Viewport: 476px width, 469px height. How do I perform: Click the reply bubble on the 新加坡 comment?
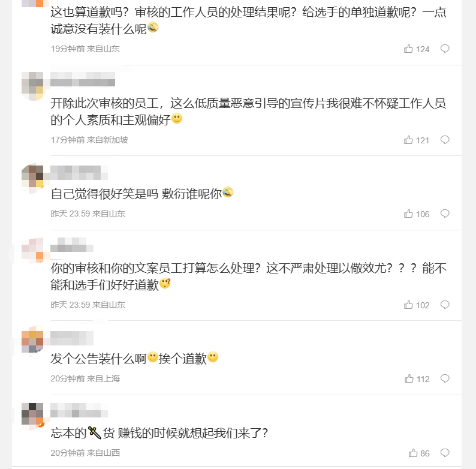[x=445, y=140]
